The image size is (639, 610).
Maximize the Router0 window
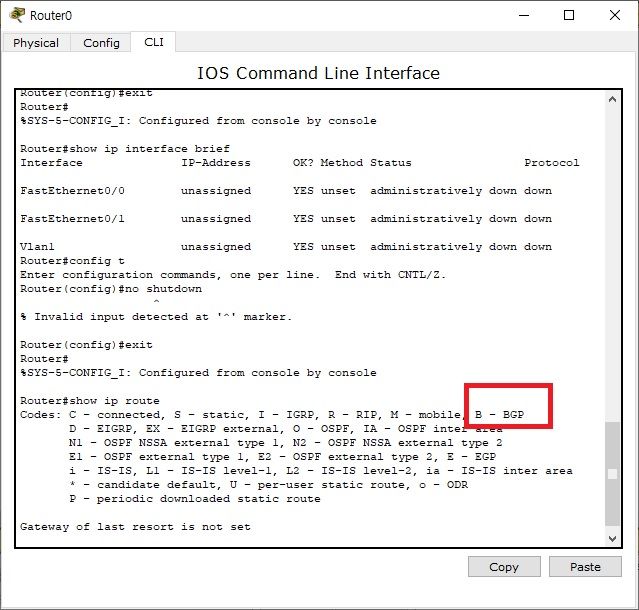click(x=569, y=15)
